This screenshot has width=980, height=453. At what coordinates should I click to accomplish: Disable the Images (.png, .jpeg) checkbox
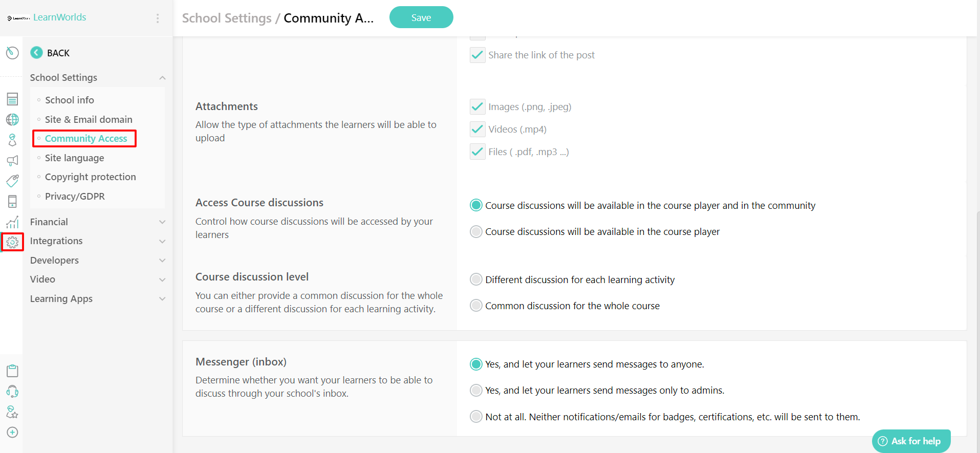click(476, 106)
